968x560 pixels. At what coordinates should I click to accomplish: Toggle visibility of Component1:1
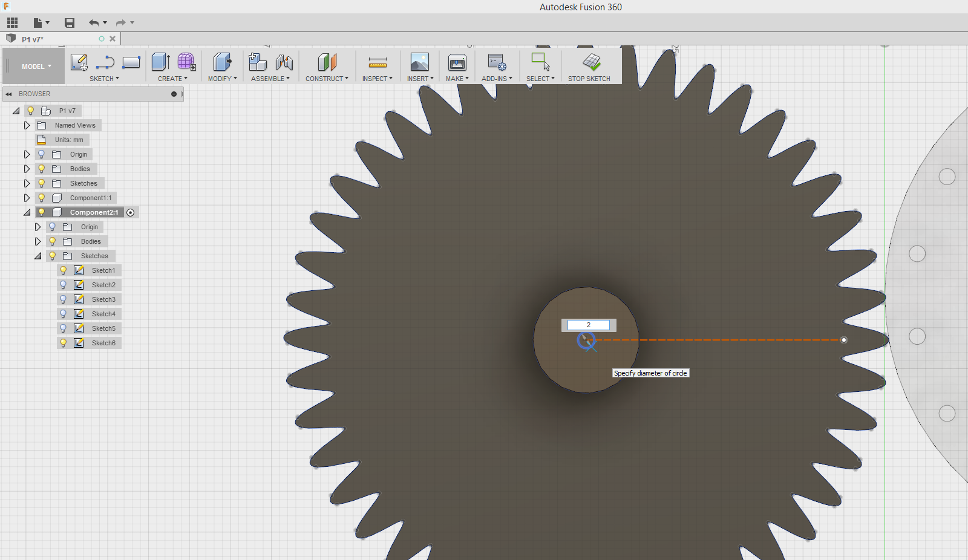coord(41,198)
